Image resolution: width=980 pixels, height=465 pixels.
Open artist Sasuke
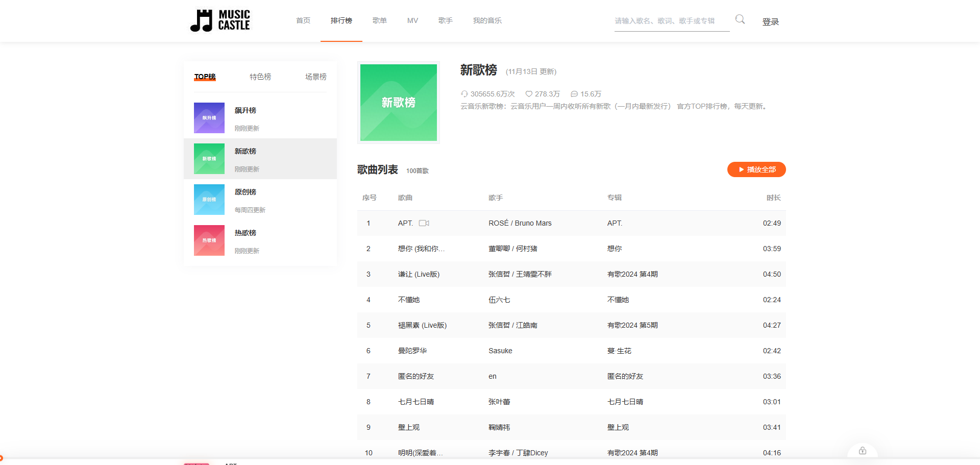pyautogui.click(x=500, y=351)
